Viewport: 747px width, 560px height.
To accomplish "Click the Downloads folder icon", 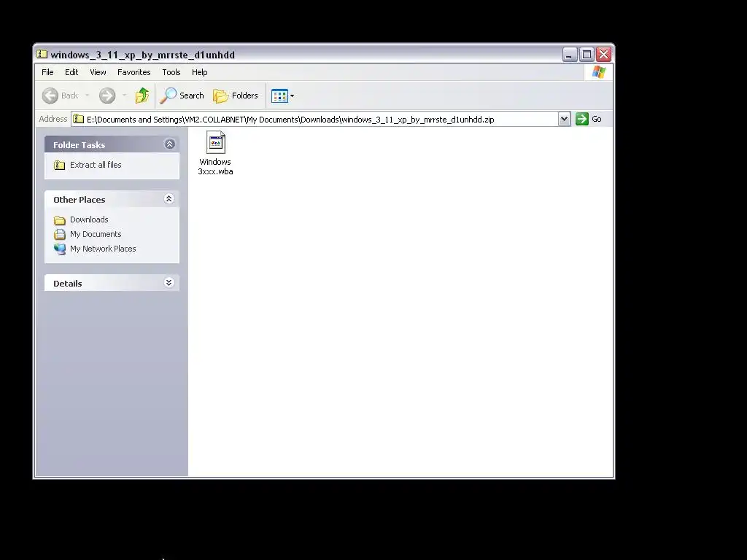I will point(60,220).
